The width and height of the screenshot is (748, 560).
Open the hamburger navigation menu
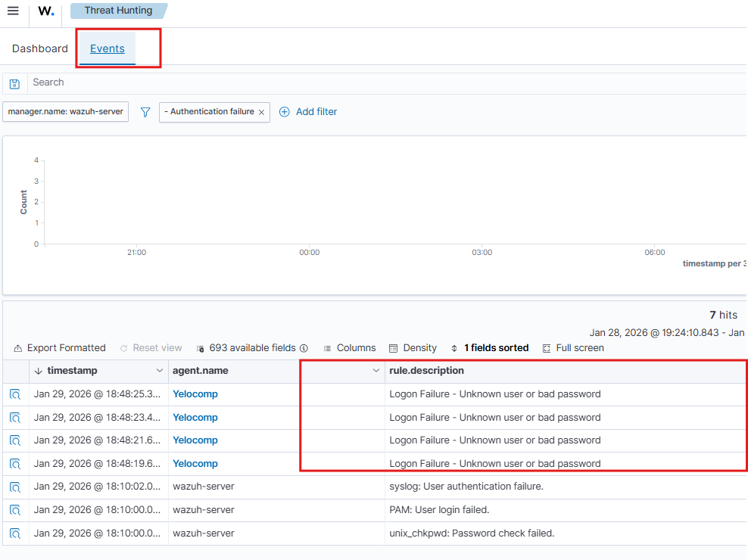click(13, 11)
